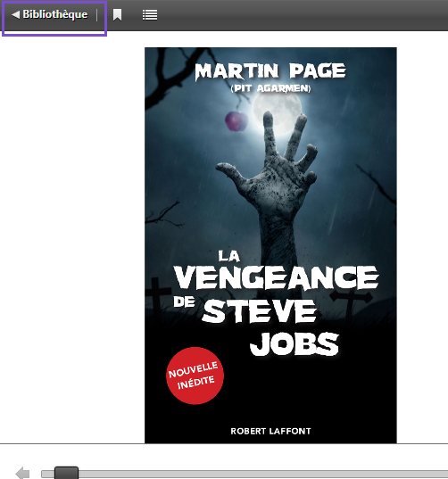Go back to Bibliothèque
The height and width of the screenshot is (479, 448).
click(x=50, y=14)
